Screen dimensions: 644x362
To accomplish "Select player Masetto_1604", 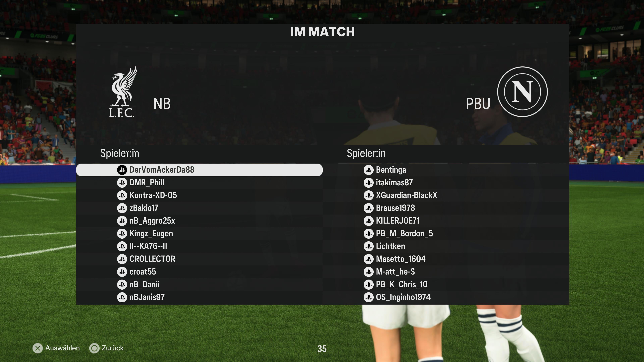I will 446,259.
